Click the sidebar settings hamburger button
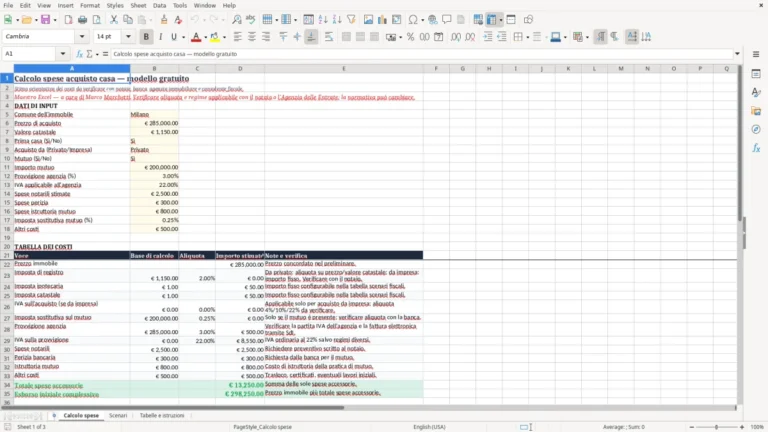 point(756,54)
